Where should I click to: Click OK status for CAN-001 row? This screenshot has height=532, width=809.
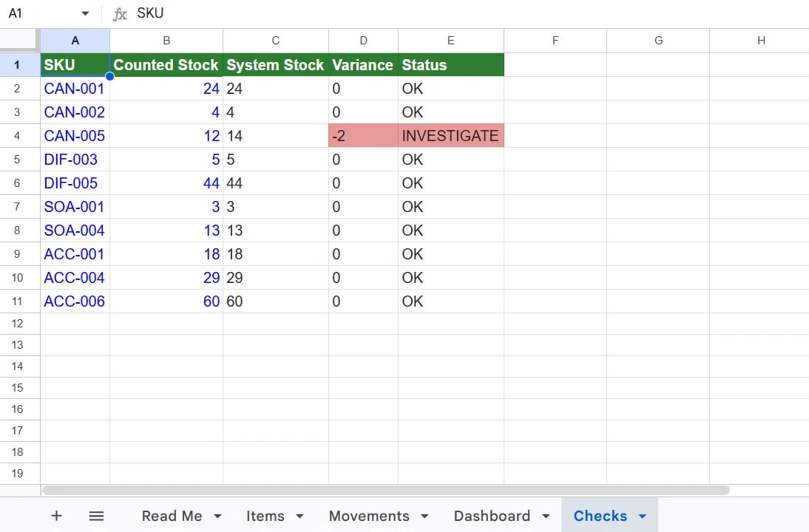point(451,89)
